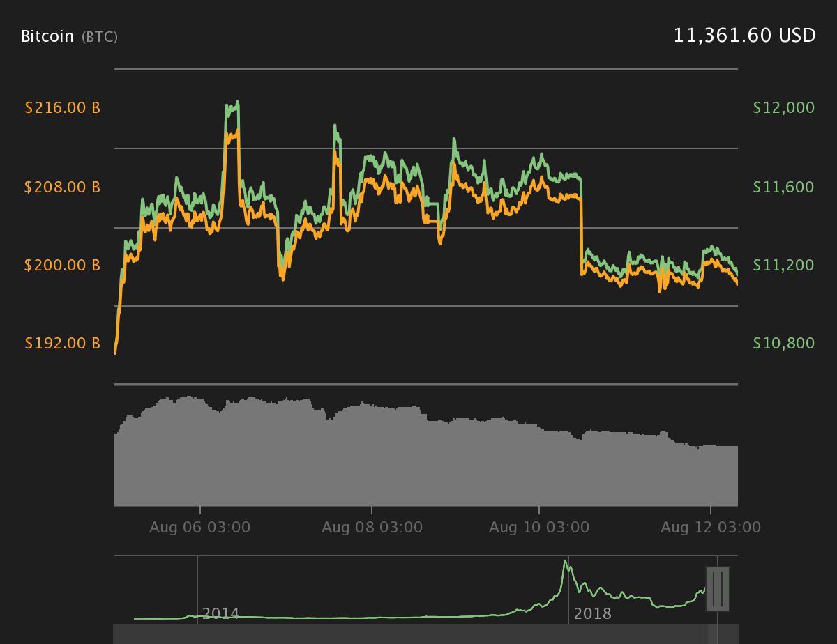The height and width of the screenshot is (644, 837).
Task: Click the 2018 marker in the navigator
Action: (593, 614)
